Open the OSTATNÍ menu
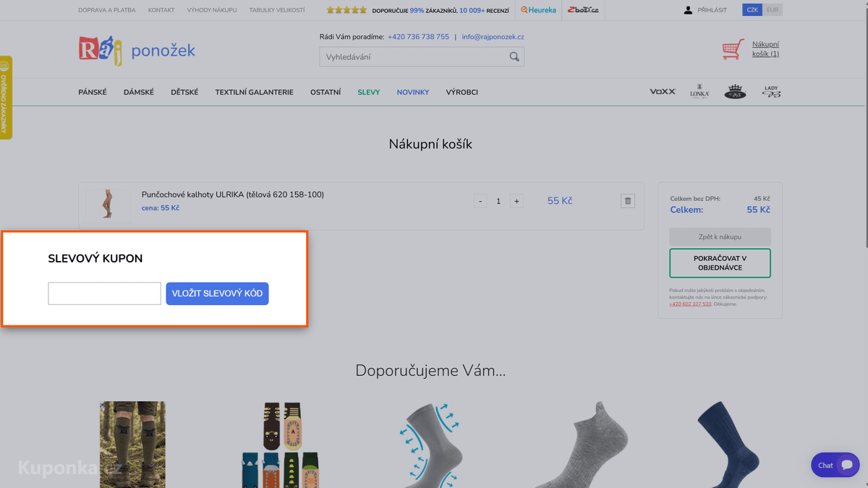868x488 pixels. [x=325, y=93]
